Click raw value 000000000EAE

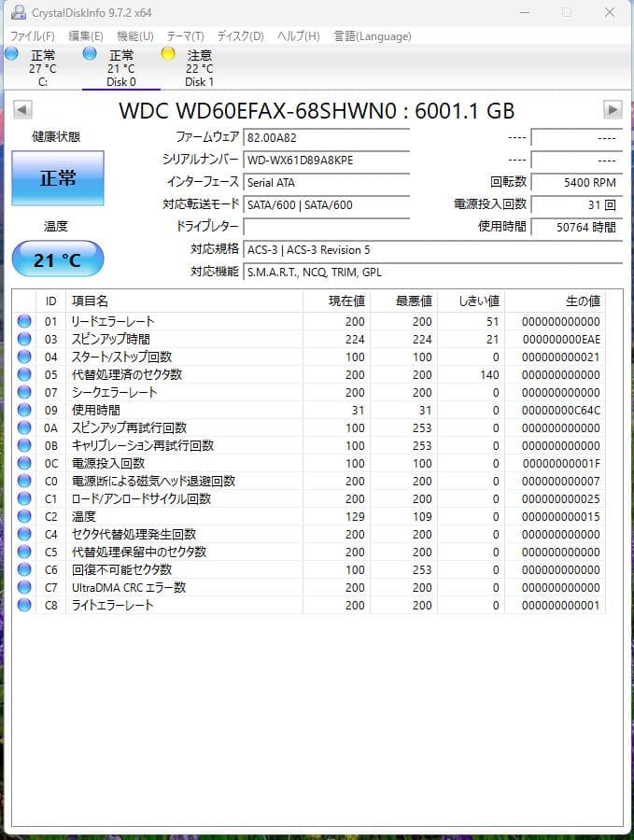(x=561, y=339)
